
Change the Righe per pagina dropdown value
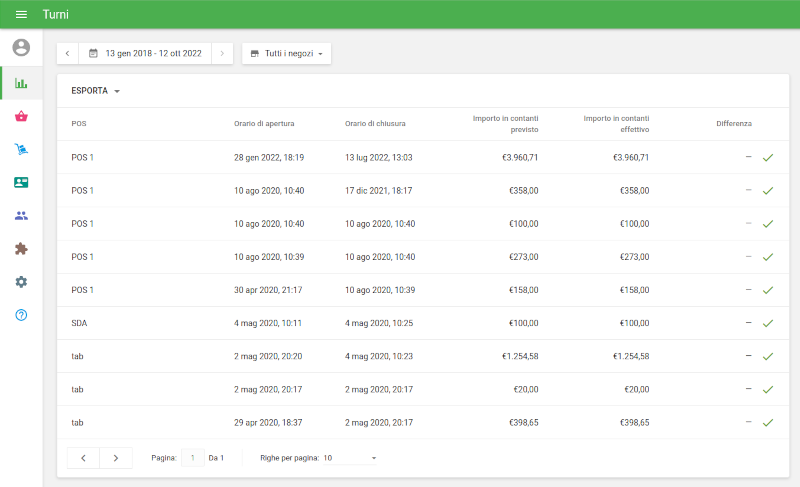(350, 458)
